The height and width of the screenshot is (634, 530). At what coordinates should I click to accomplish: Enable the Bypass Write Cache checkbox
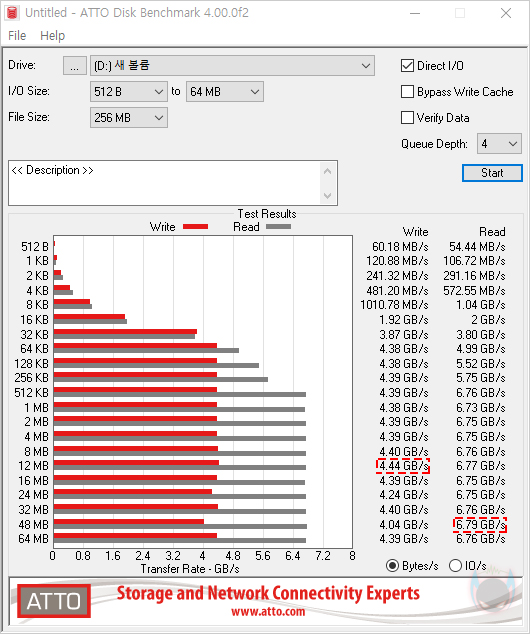pos(407,92)
